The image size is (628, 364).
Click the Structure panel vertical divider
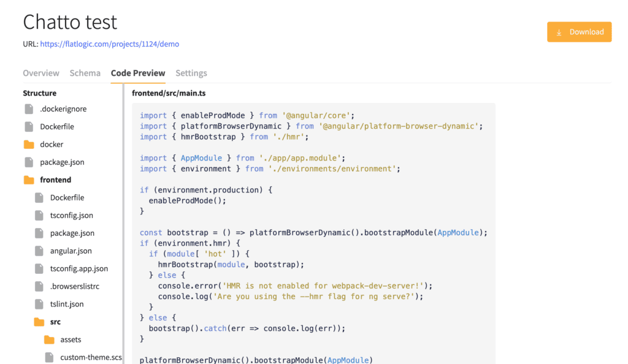pos(123,224)
